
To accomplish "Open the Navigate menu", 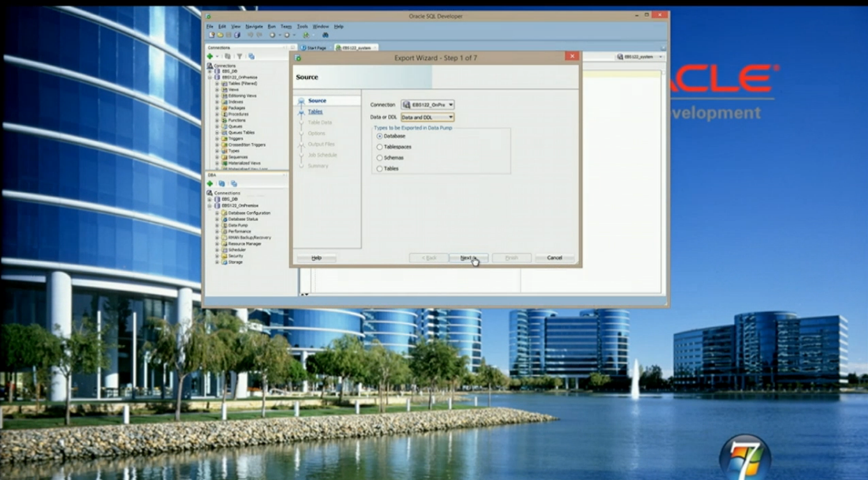I will 254,26.
